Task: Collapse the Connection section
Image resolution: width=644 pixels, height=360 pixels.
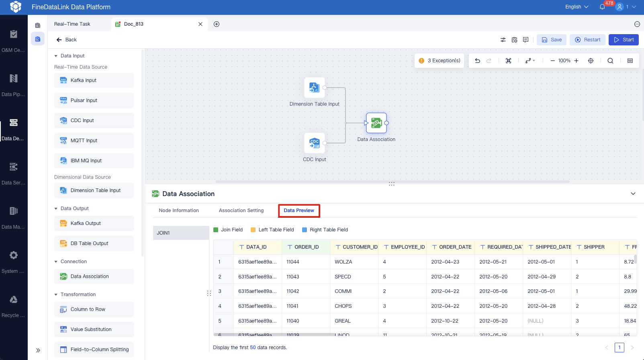Action: click(x=56, y=262)
